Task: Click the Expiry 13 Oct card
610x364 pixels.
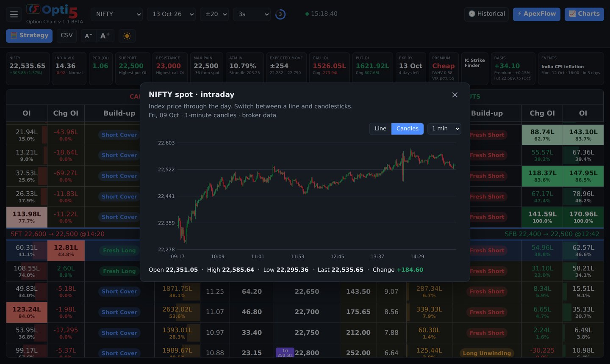Action: 410,69
